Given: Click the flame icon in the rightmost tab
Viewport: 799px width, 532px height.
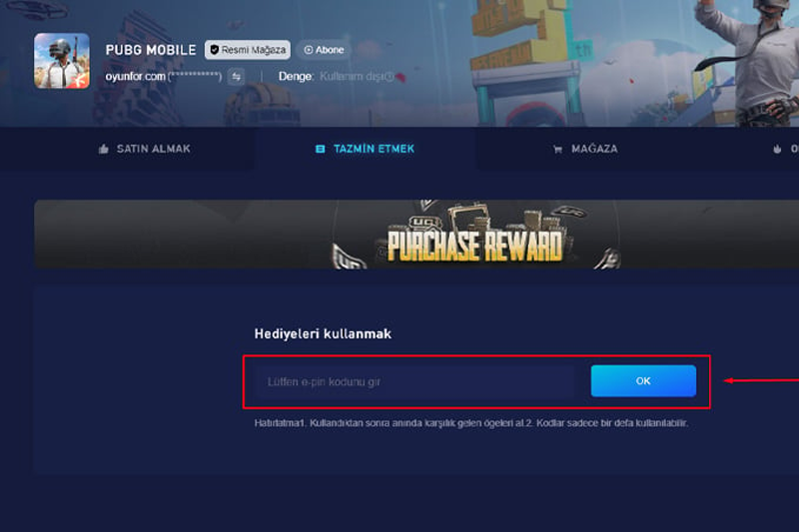Looking at the screenshot, I should click(x=777, y=149).
